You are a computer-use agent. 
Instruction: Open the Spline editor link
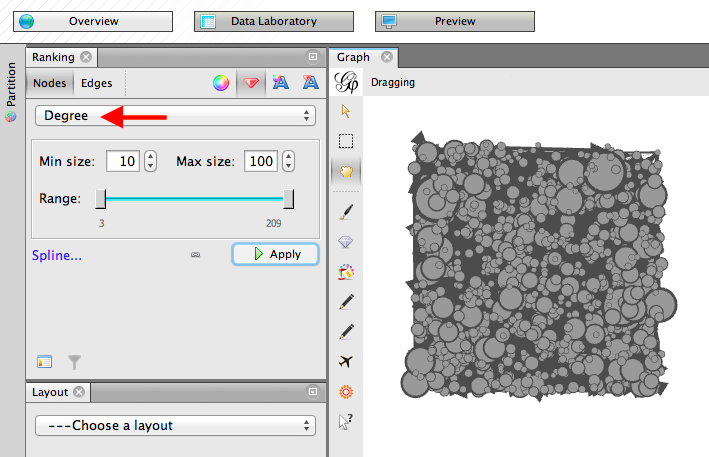point(57,255)
